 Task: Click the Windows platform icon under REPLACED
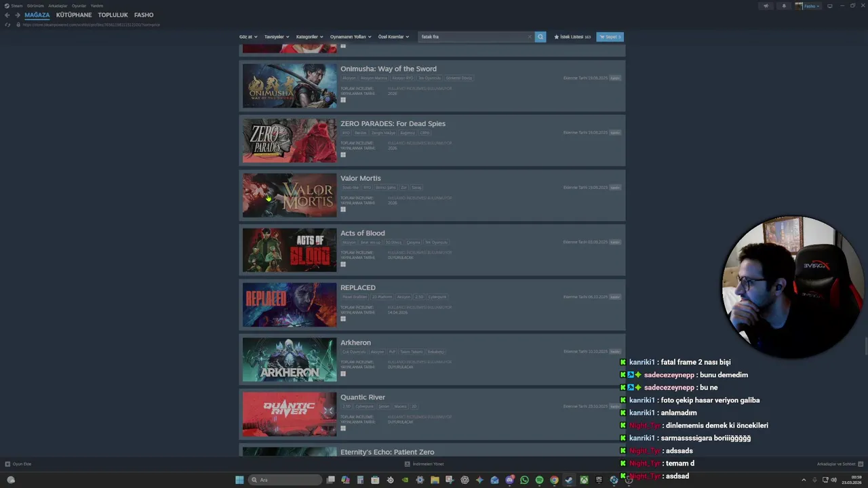(x=343, y=319)
